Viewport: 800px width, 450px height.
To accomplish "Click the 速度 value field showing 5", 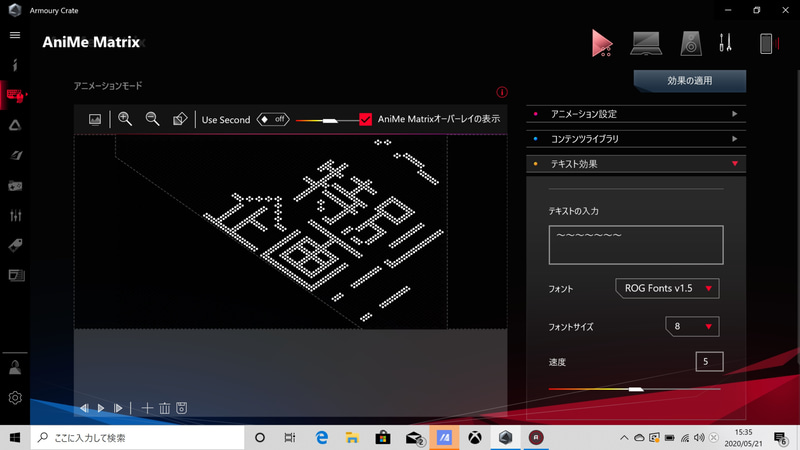I will pyautogui.click(x=709, y=362).
